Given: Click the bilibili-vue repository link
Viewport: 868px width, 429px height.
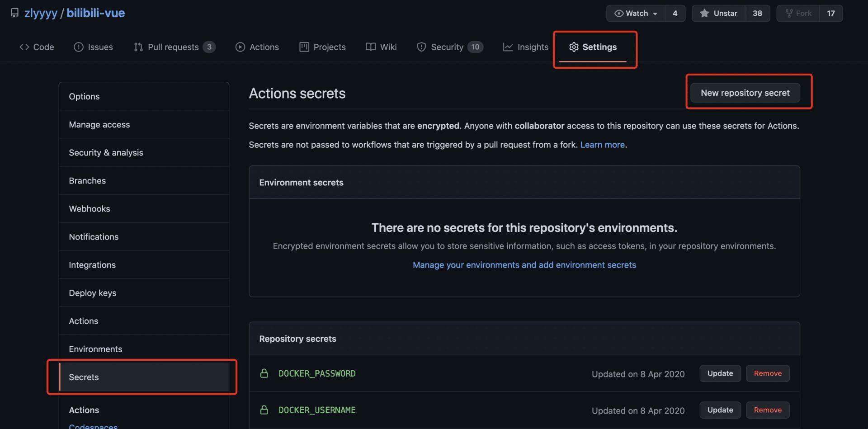Looking at the screenshot, I should pyautogui.click(x=96, y=13).
